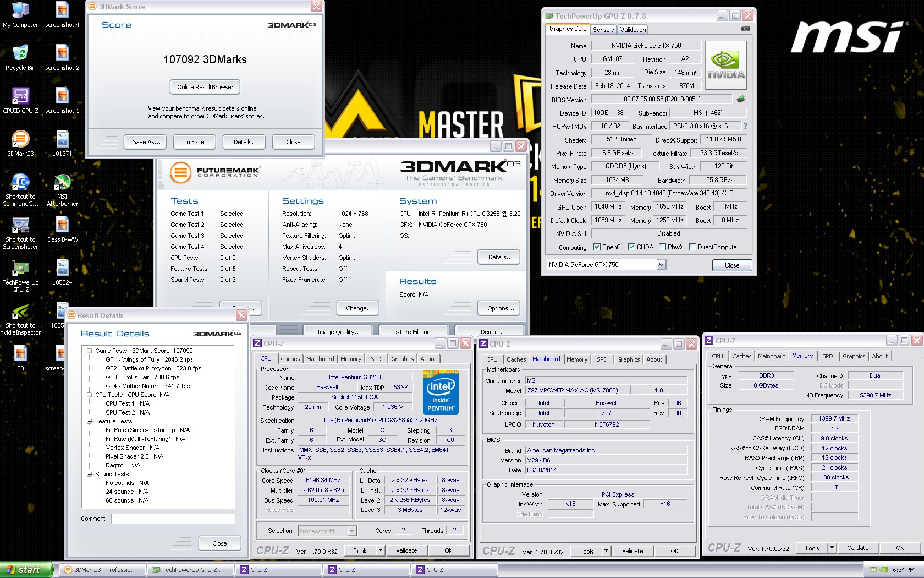Click the Bus Interface question mark
Image resolution: width=924 pixels, height=578 pixels.
(x=745, y=126)
